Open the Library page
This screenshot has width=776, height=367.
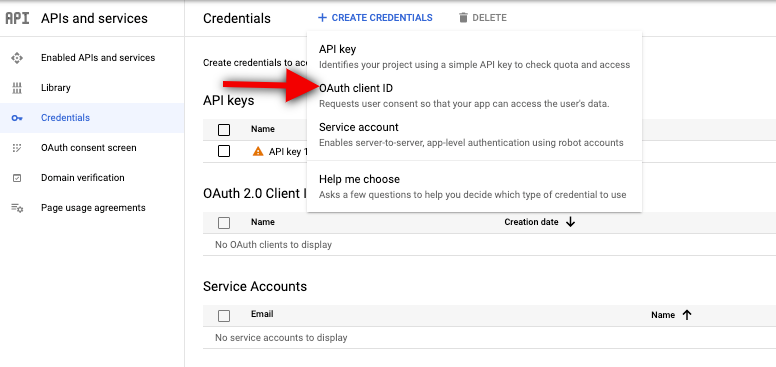pyautogui.click(x=56, y=88)
